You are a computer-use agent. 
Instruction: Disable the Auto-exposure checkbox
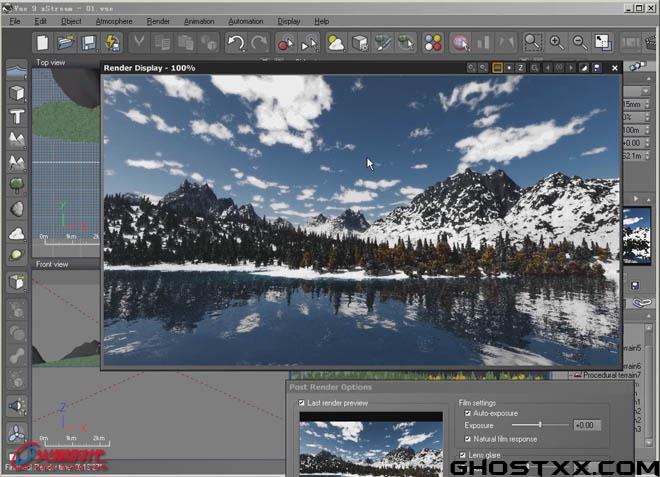467,413
